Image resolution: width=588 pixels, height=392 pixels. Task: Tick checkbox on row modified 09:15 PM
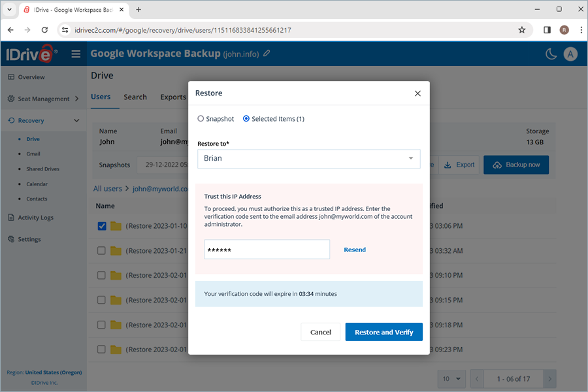(x=102, y=300)
